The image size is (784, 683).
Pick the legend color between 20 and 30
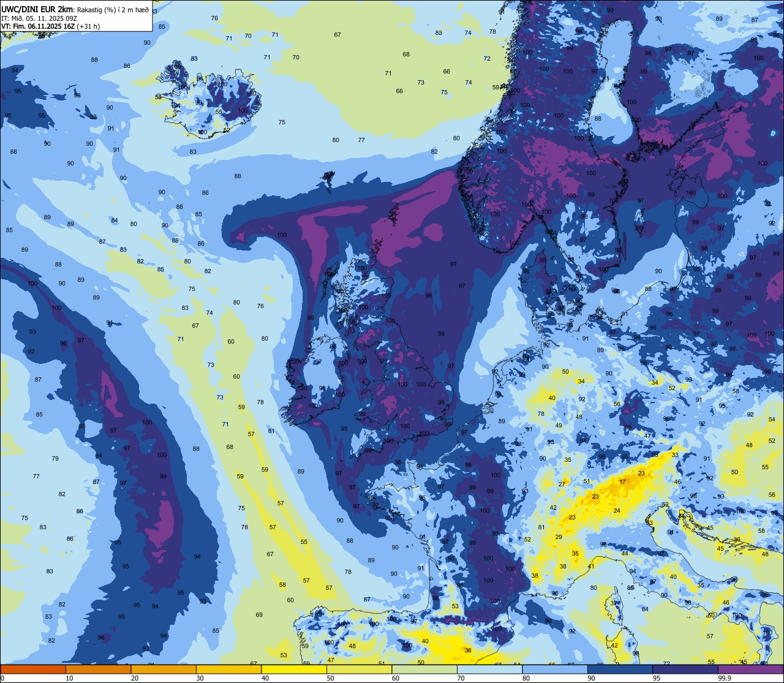(x=164, y=669)
